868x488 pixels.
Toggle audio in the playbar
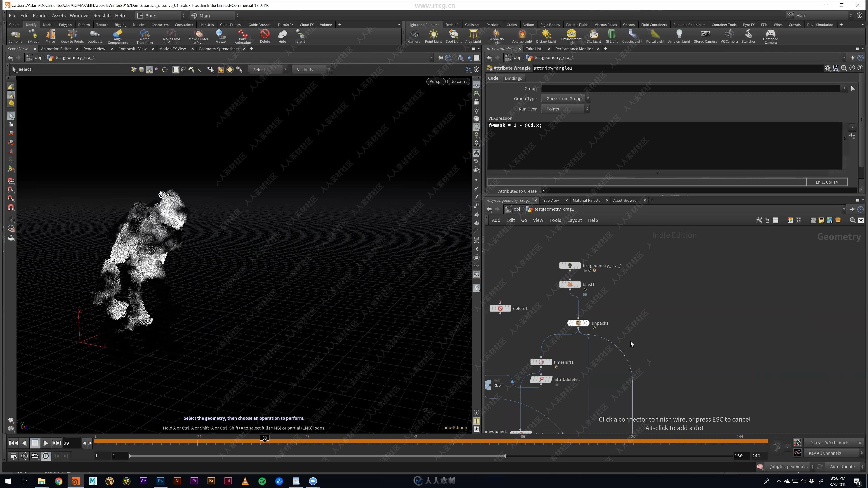pyautogui.click(x=24, y=456)
